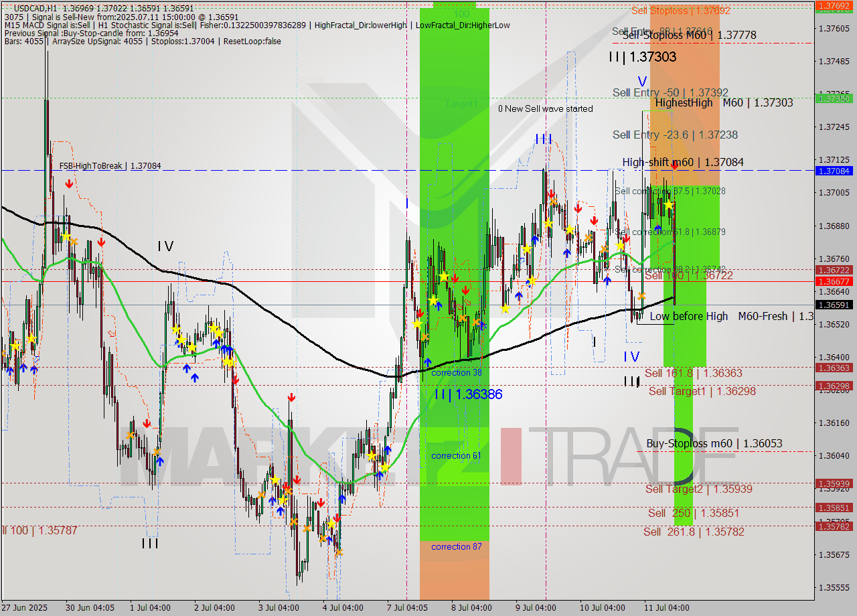Select the blue buy arrow near the correction 38 label
This screenshot has width=857, height=616.
428,362
